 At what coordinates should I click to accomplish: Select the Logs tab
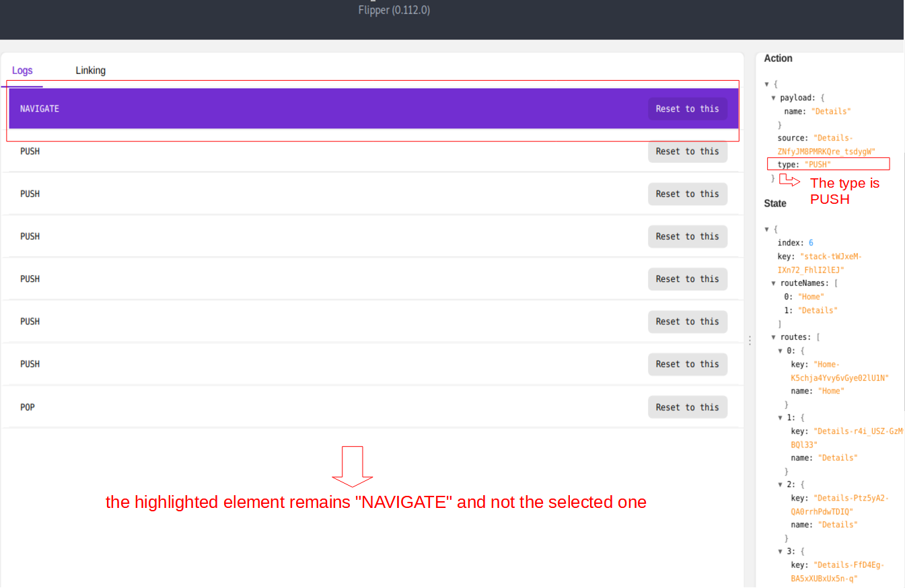22,70
